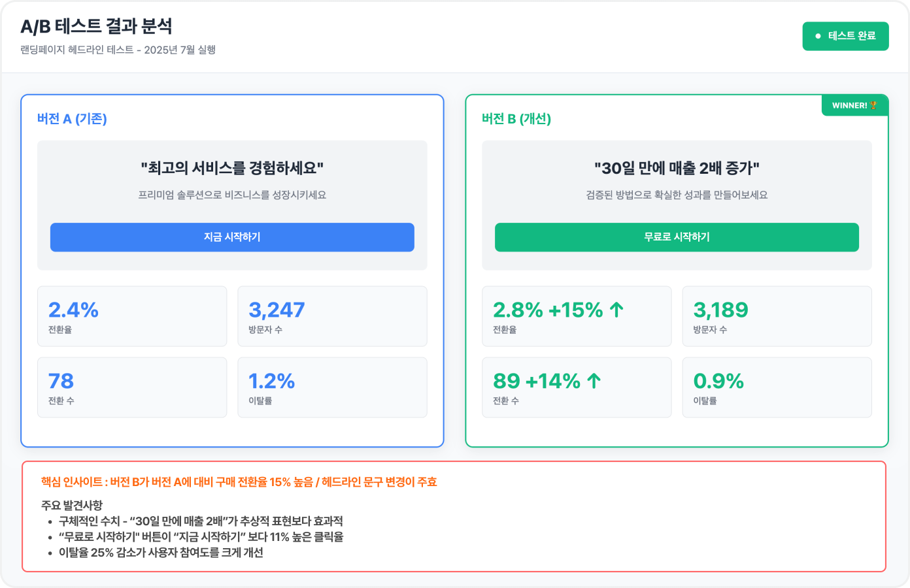The height and width of the screenshot is (588, 910).
Task: Select the 78 전환 수 card
Action: coord(132,387)
